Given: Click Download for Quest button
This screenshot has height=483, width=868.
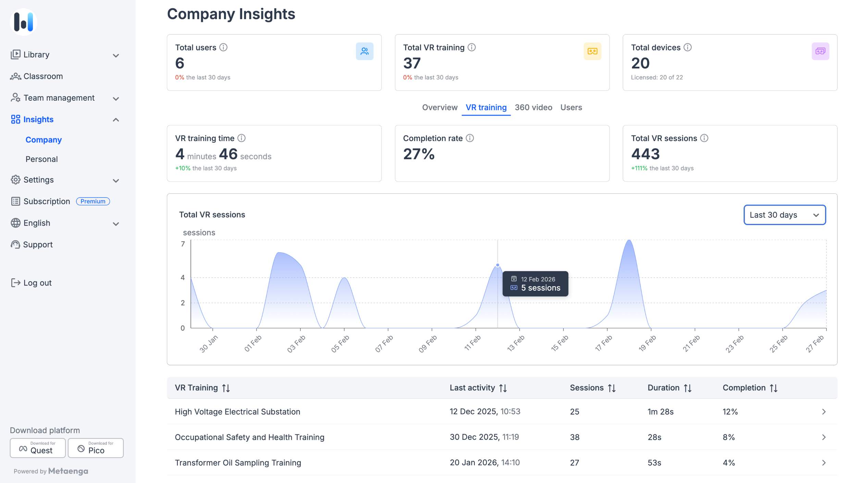Looking at the screenshot, I should coord(38,448).
